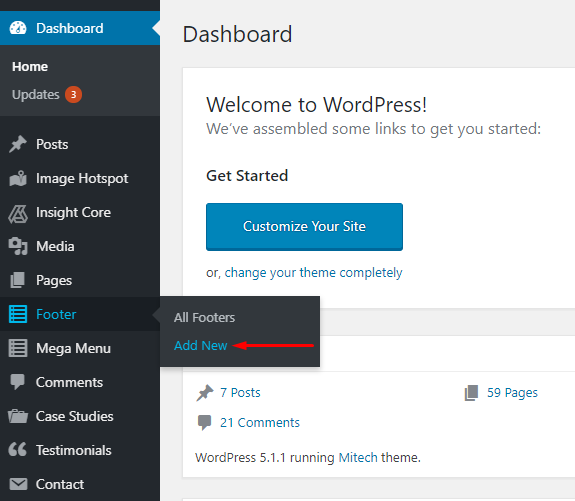Open the Case Studies menu label
The width and height of the screenshot is (575, 501).
pos(74,416)
